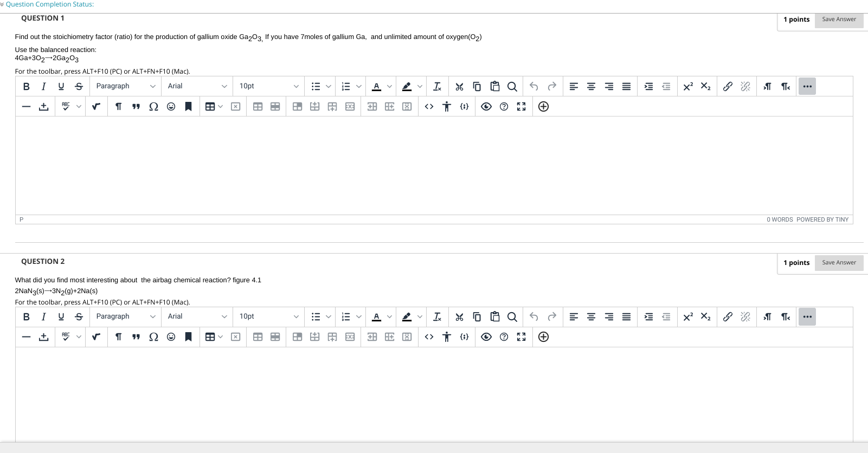Click more options ellipsis in Question 2 toolbar

pyautogui.click(x=807, y=316)
